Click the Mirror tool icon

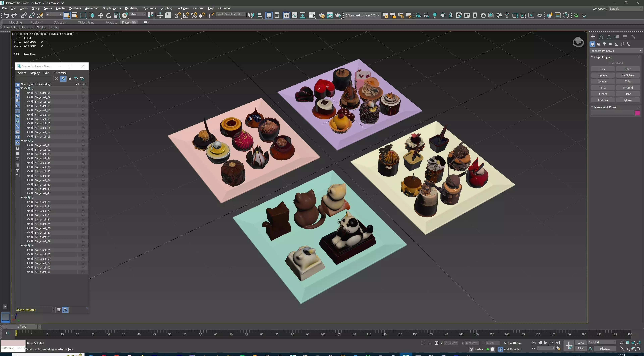coord(251,15)
